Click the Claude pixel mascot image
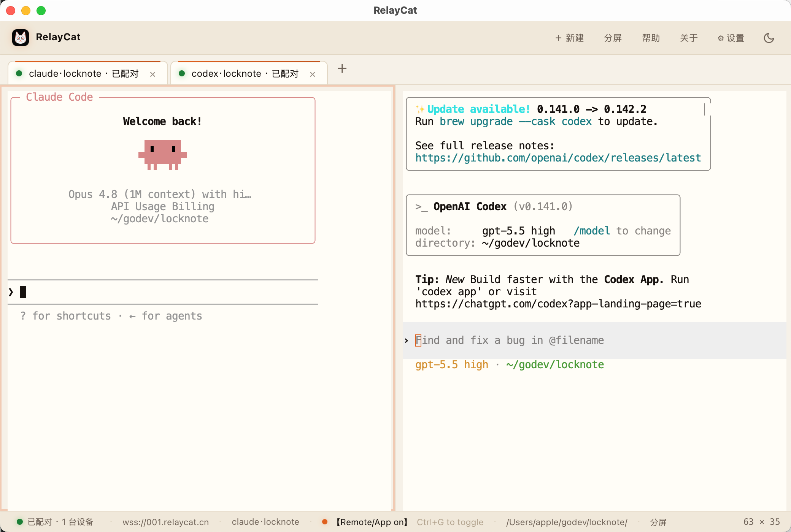791x532 pixels. click(163, 155)
